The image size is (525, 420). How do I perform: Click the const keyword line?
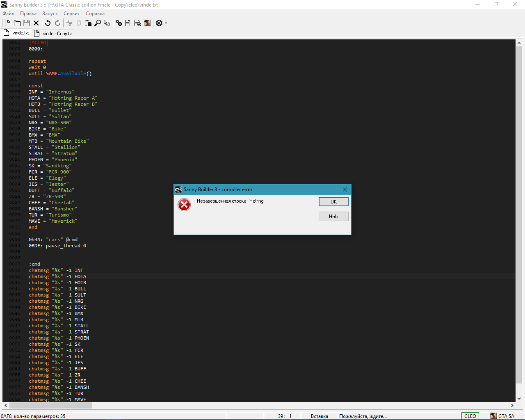(36, 86)
